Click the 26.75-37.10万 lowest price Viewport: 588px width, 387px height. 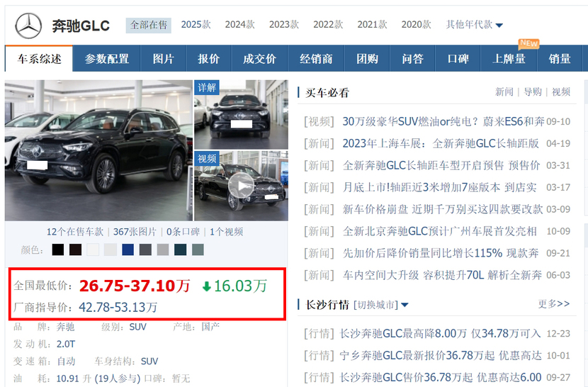point(135,286)
